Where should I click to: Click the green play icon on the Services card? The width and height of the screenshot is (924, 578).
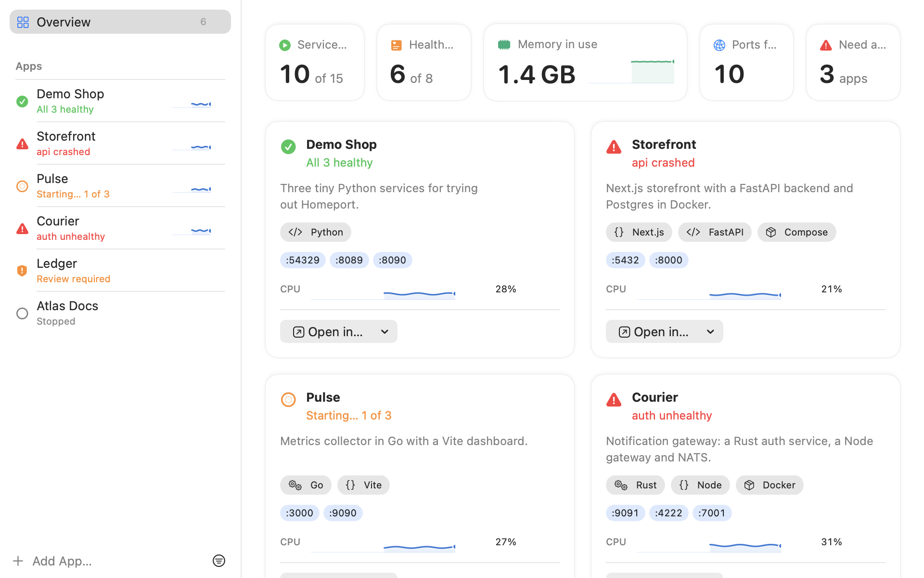(x=285, y=45)
